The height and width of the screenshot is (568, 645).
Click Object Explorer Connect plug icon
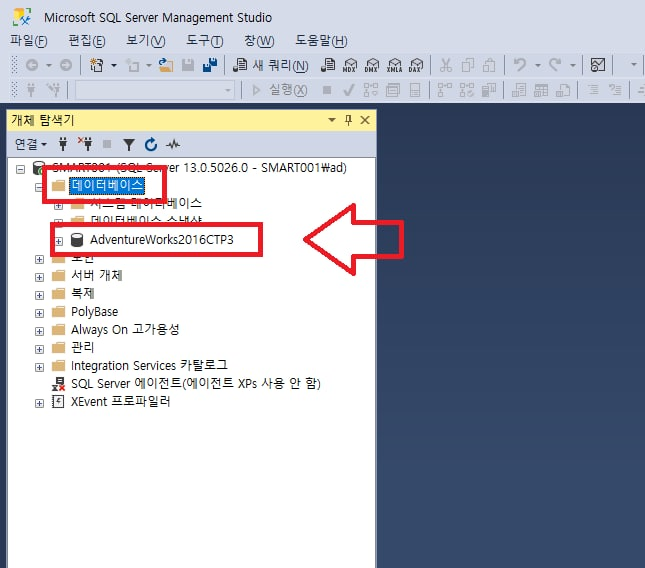click(x=63, y=144)
